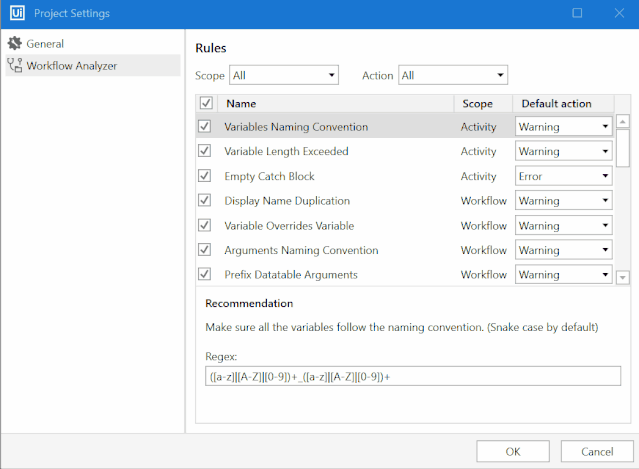
Task: Select the Arguments Naming Convention rule name
Action: 301,250
